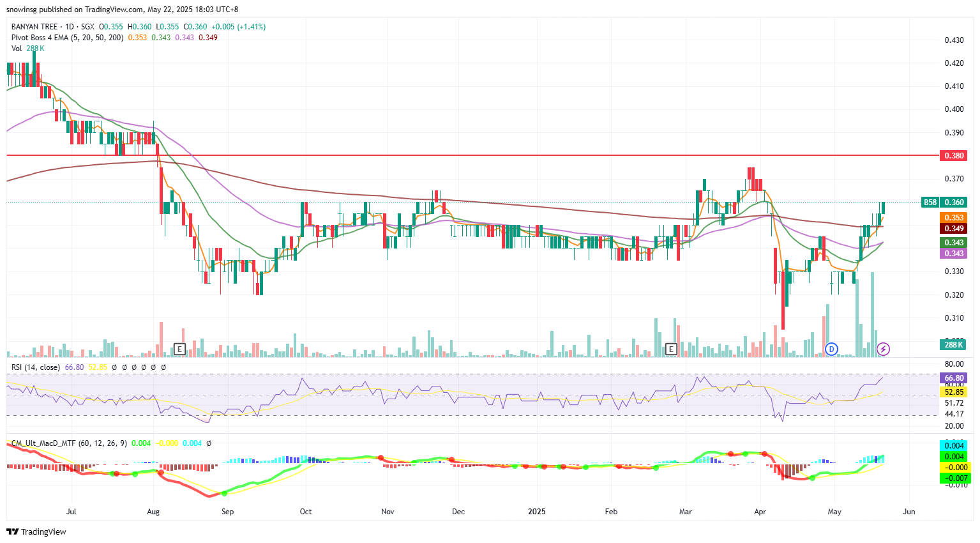Click the 0.400 price axis tick
Screen dimensions: 980x543
point(954,109)
